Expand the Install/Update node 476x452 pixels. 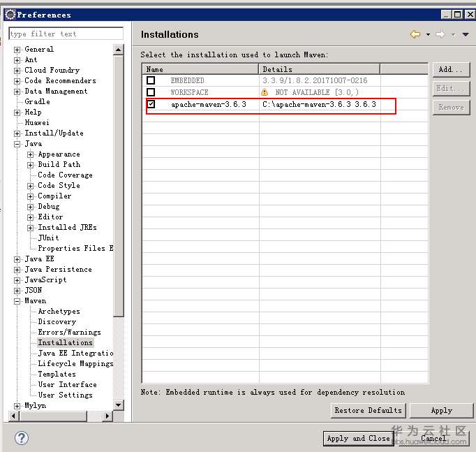(x=17, y=133)
